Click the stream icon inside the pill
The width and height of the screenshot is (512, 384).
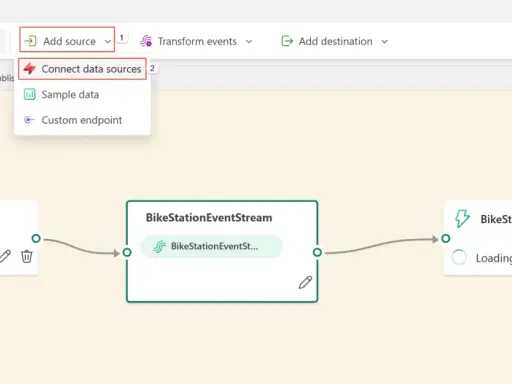(x=159, y=247)
